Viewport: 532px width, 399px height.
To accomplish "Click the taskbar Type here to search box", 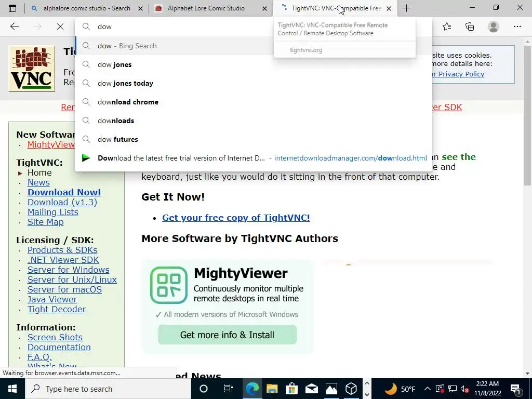I will click(108, 389).
